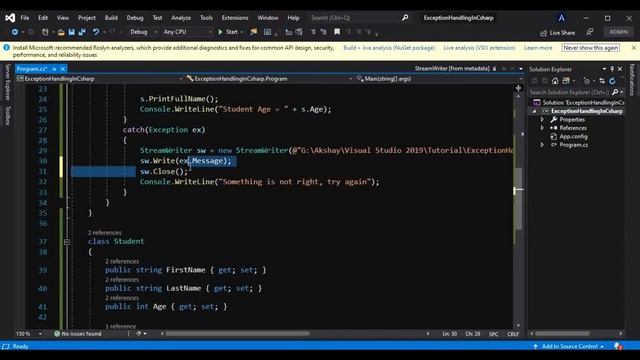Open the ExceptionHandlingInCsharp.Program type dropdown
This screenshot has height=360, width=640.
tap(269, 79)
